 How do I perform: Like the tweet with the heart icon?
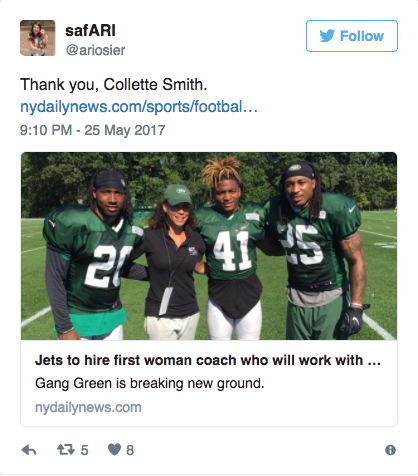[114, 450]
